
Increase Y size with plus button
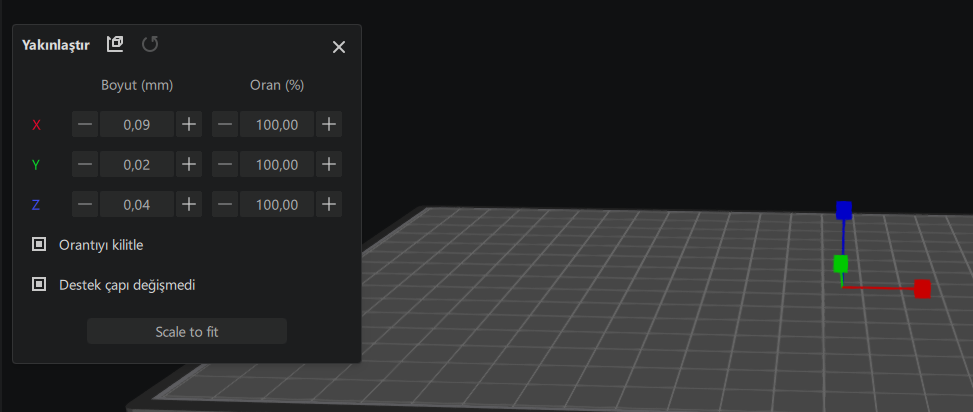coord(189,164)
